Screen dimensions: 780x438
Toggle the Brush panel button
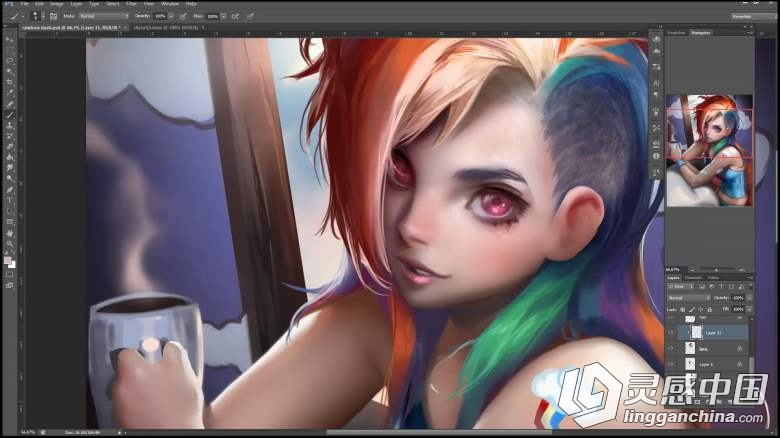coord(53,16)
